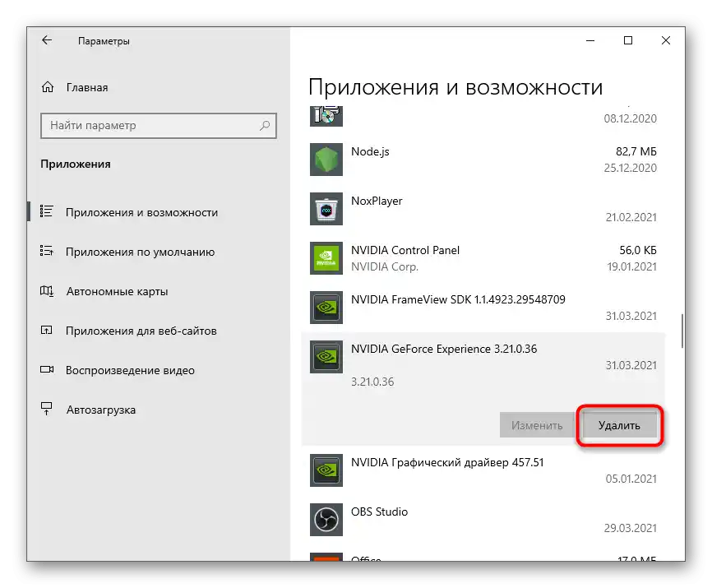Select the Node.js green app icon

click(326, 160)
